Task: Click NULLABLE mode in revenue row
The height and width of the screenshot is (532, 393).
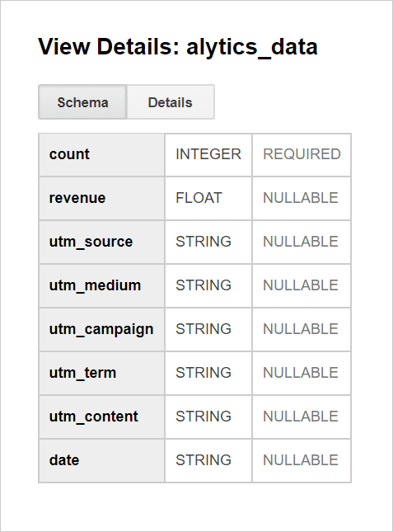Action: [301, 198]
